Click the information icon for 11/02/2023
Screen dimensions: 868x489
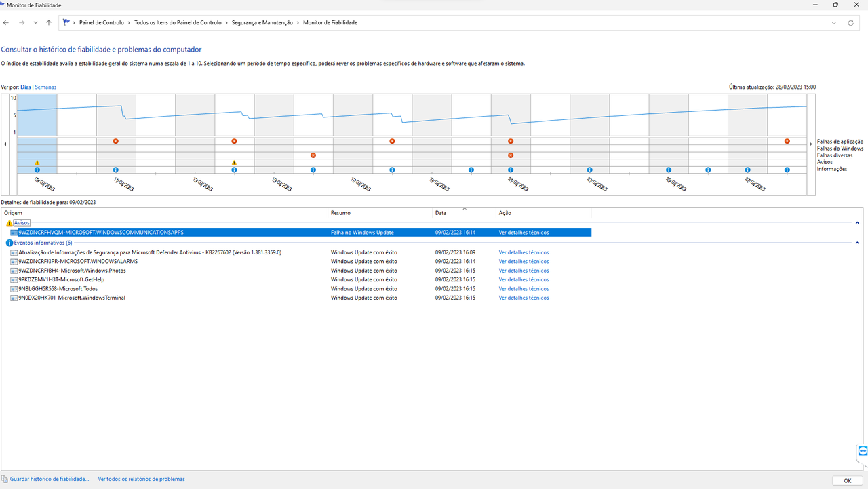pos(115,170)
